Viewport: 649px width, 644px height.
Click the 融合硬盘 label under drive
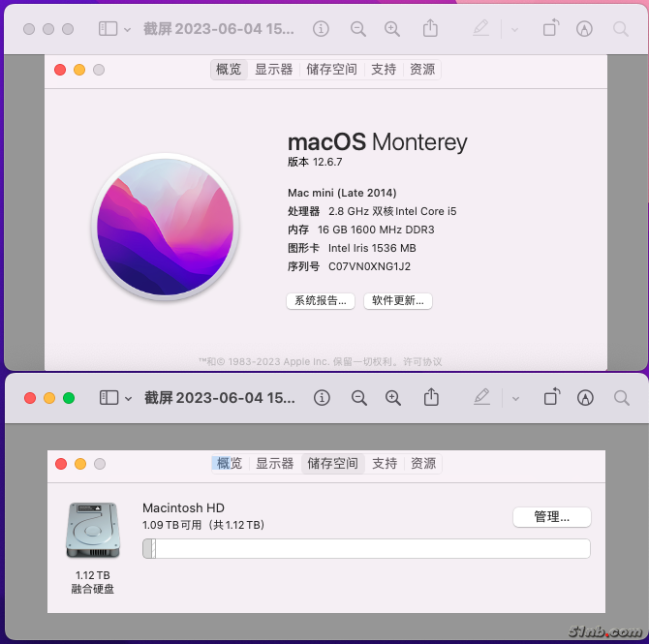[x=93, y=589]
